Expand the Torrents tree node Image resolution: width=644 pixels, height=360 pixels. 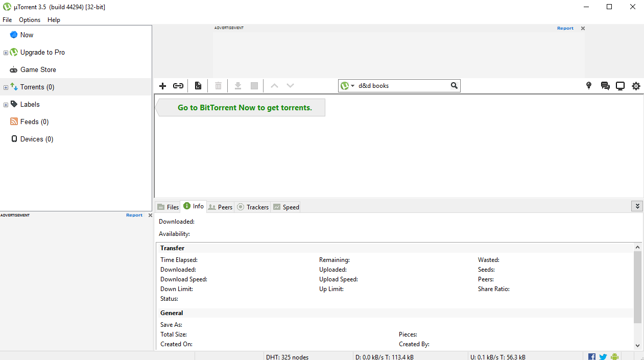coord(6,87)
